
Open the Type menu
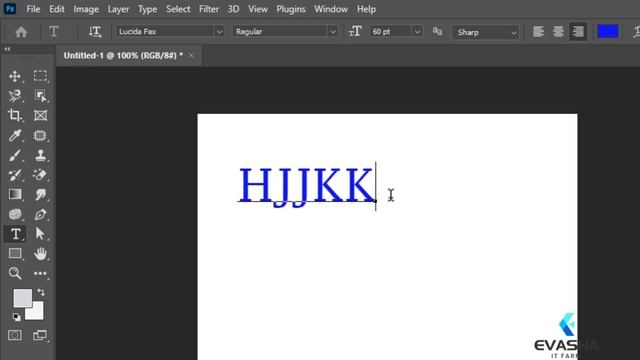pyautogui.click(x=147, y=9)
